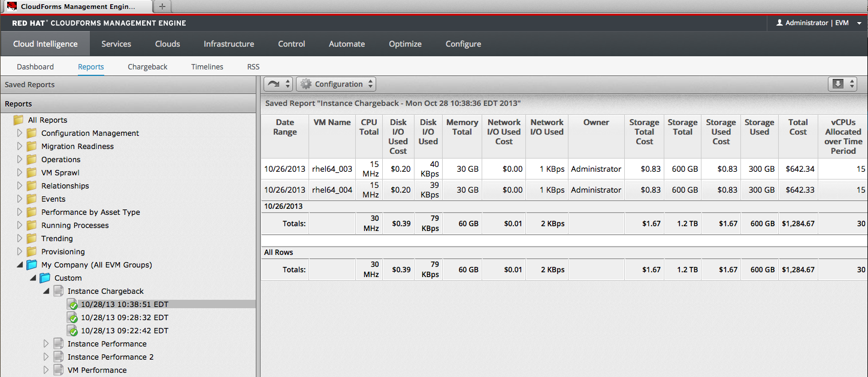Click the reload arrow toolbar icon

(274, 84)
